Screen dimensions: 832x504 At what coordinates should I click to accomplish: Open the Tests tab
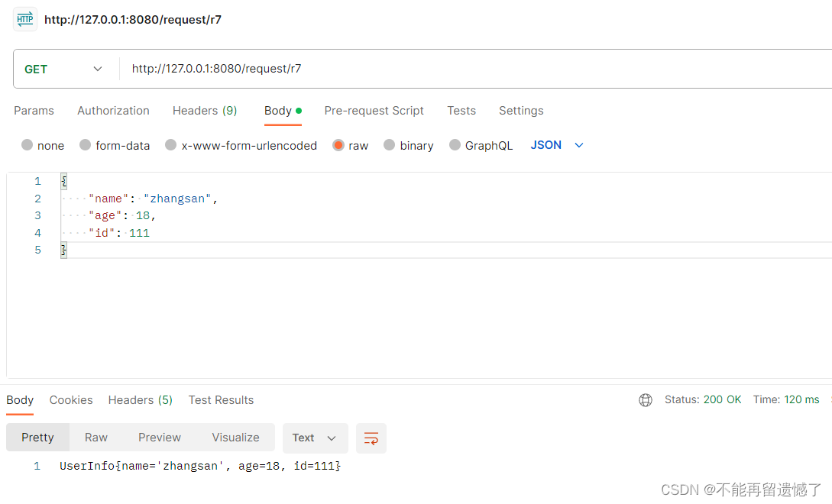[x=461, y=111]
